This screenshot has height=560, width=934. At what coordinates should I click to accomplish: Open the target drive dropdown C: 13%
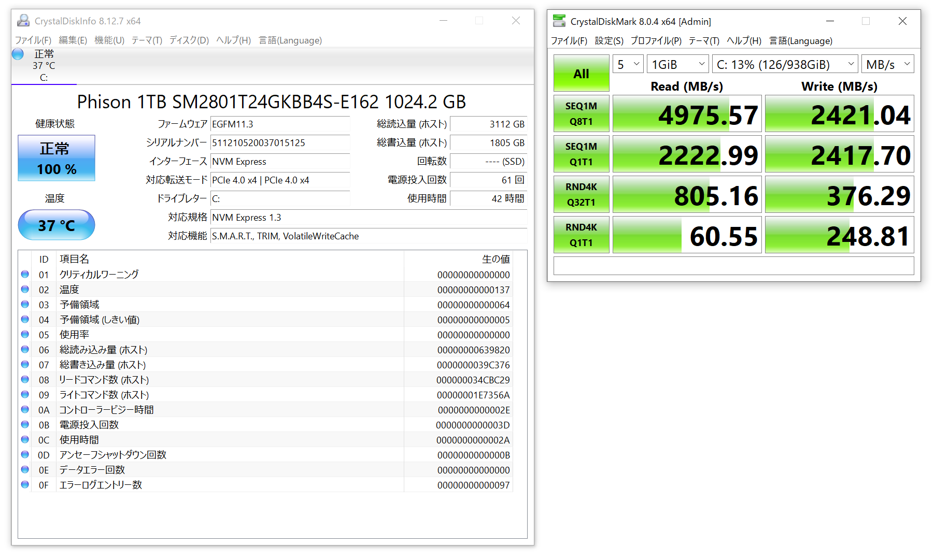(785, 64)
